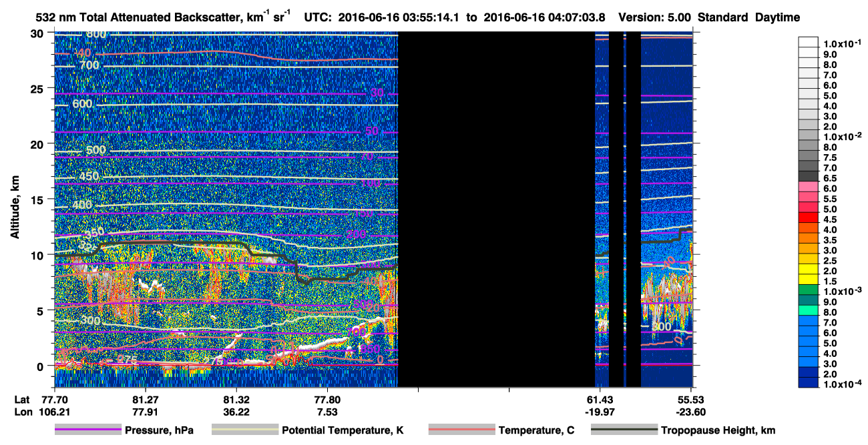Click the altitude tick label '30'
The width and height of the screenshot is (868, 445).
pyautogui.click(x=38, y=33)
